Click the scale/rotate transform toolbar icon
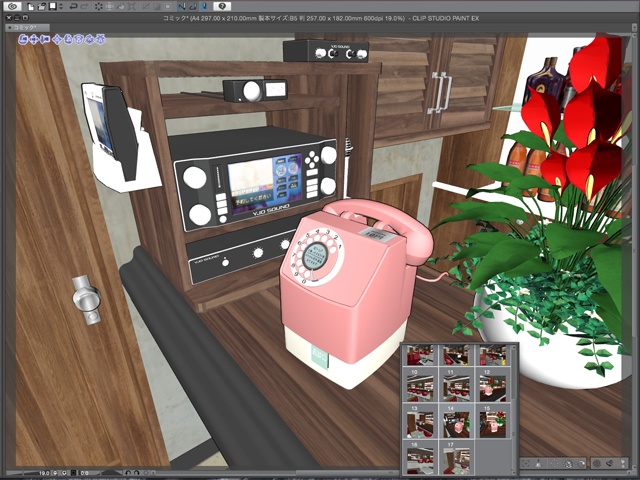This screenshot has height=480, width=640. [109, 7]
